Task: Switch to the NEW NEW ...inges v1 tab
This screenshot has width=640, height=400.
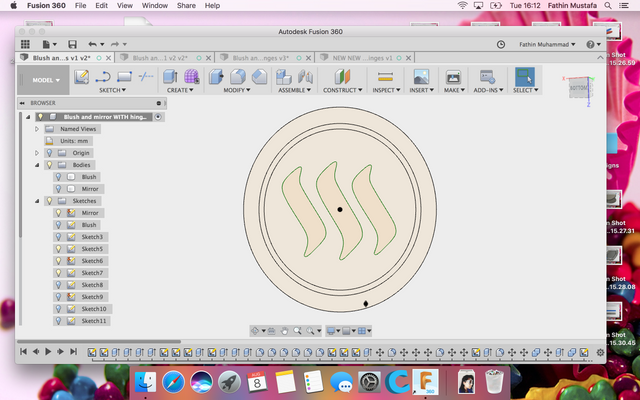Action: click(362, 58)
